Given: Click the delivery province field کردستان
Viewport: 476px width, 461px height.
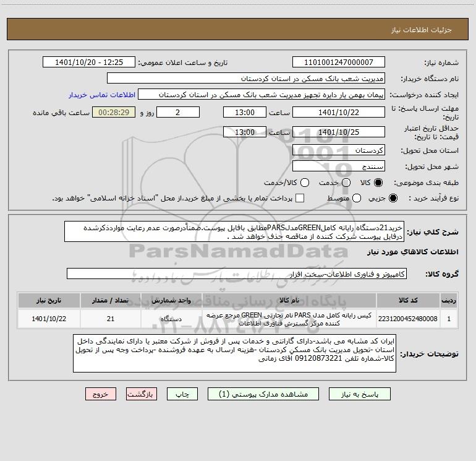Looking at the screenshot, I should pos(339,150).
